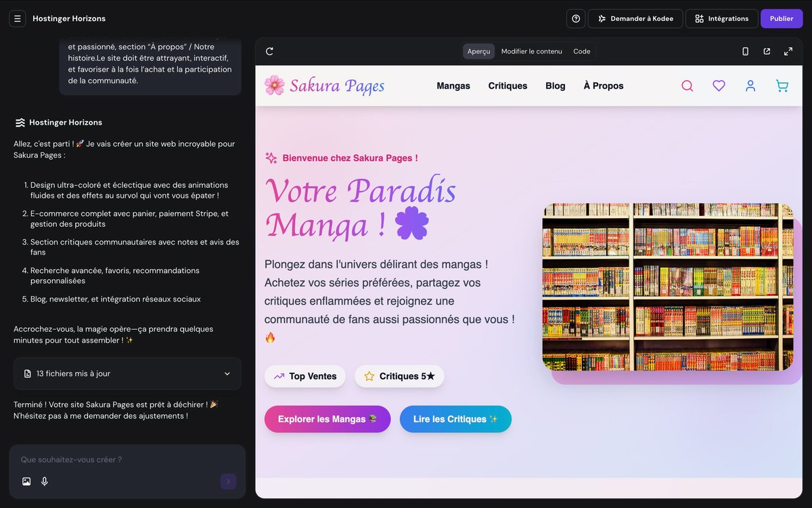Open the shopping cart icon

(x=782, y=86)
